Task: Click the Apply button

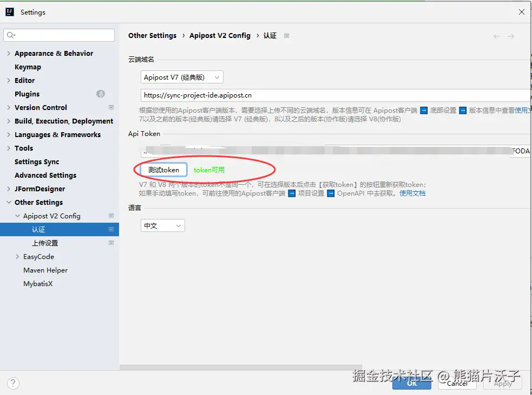Action: click(502, 383)
